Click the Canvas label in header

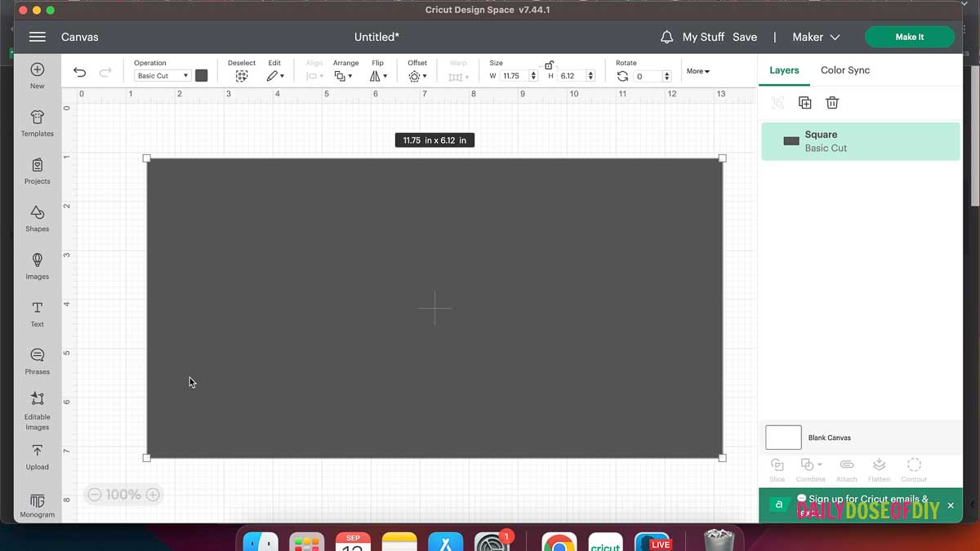click(80, 37)
